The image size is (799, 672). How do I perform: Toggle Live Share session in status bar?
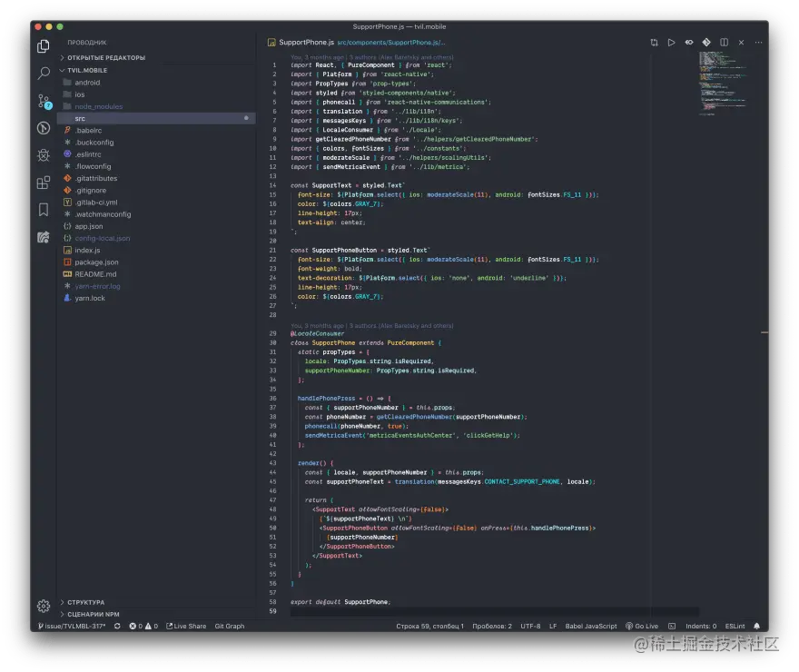[185, 627]
